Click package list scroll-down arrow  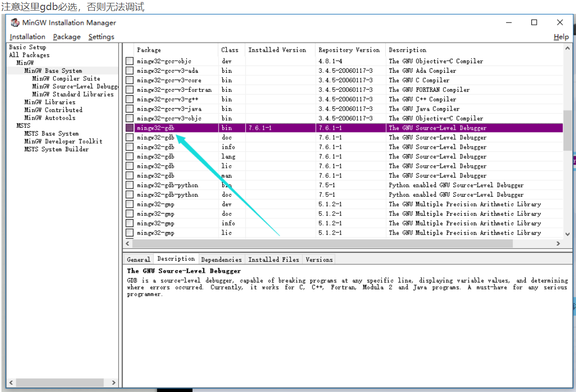(x=568, y=234)
